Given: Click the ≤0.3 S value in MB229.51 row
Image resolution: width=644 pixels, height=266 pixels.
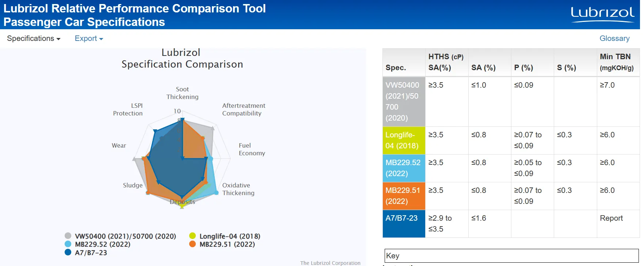Looking at the screenshot, I should 564,190.
